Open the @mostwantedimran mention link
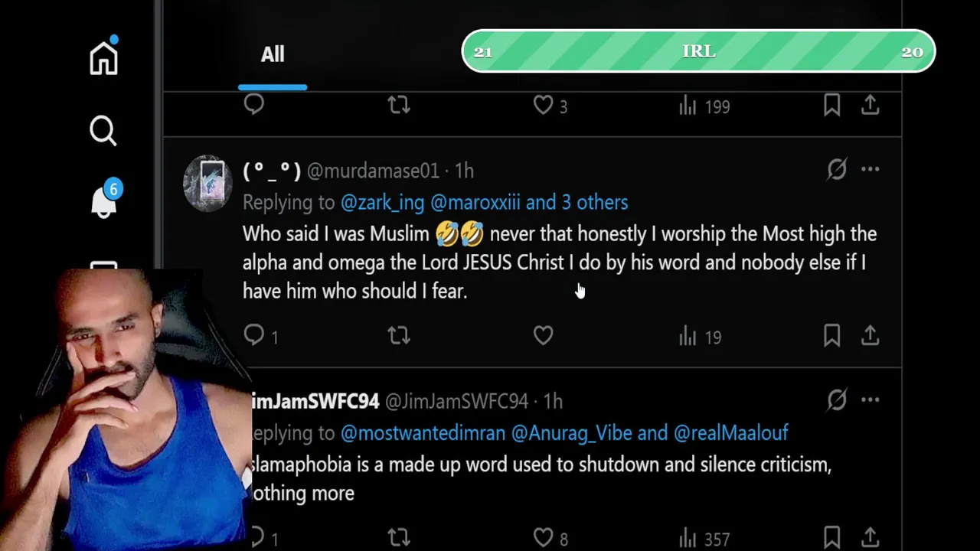This screenshot has width=980, height=551. click(x=423, y=433)
